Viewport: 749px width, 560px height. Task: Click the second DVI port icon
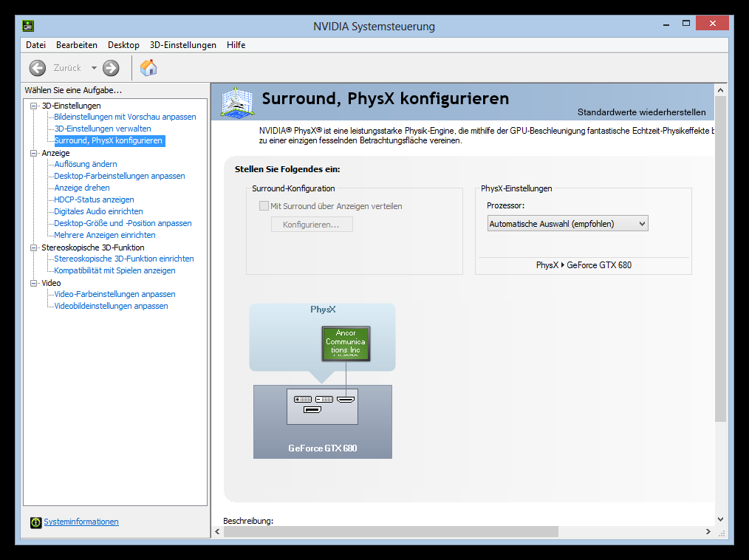324,400
